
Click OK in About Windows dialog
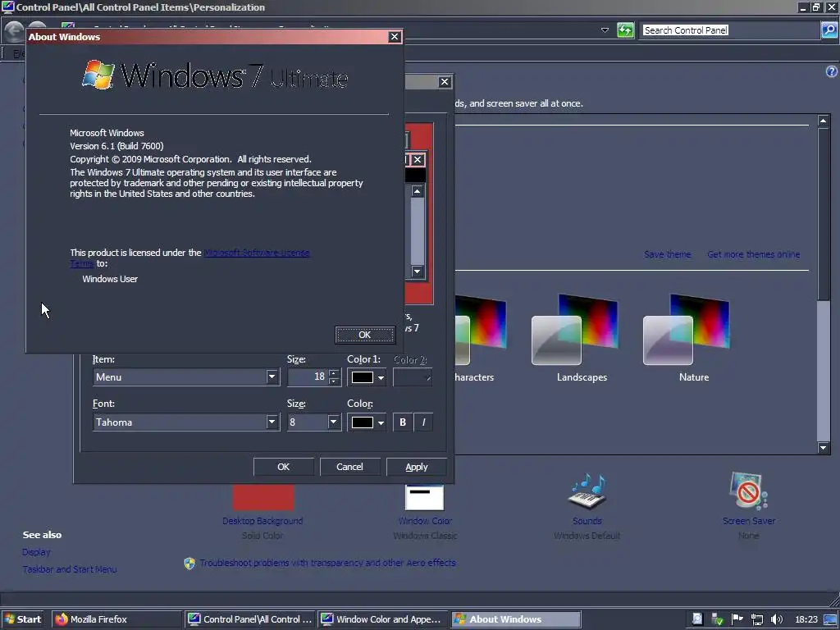(x=365, y=335)
